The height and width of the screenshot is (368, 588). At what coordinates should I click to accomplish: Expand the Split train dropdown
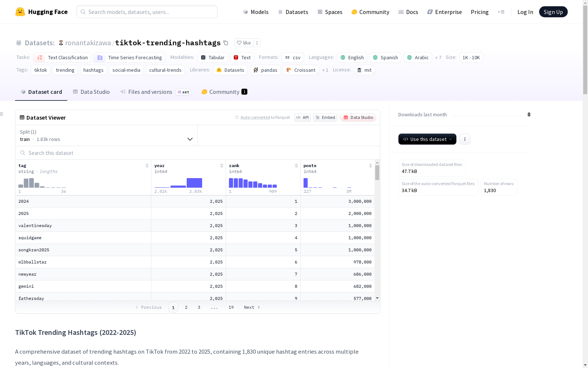tap(106, 135)
